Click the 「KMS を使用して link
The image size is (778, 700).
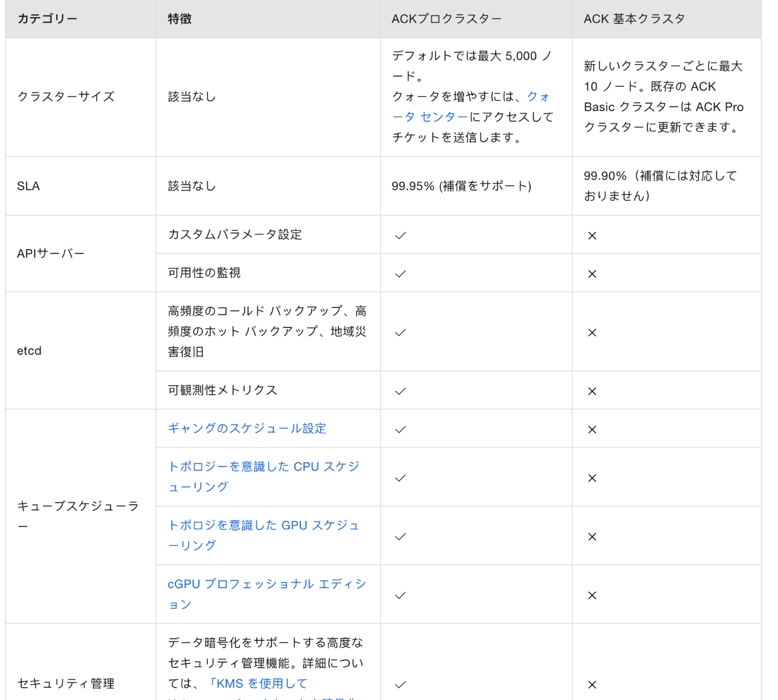(258, 683)
